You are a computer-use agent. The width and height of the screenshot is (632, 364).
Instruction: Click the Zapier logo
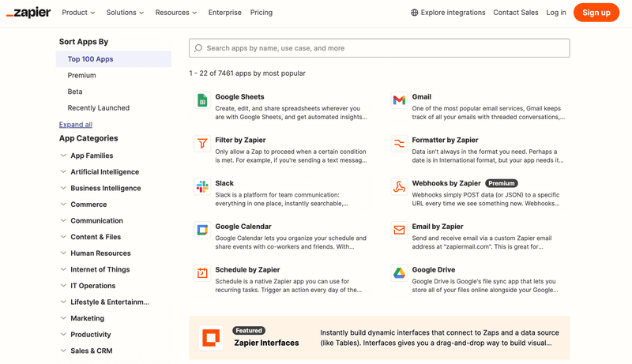[28, 13]
